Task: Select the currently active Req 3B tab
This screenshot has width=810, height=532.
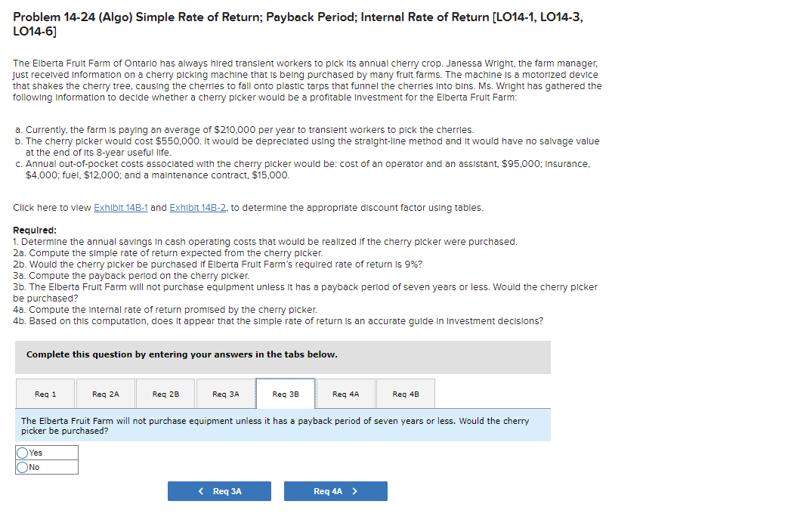Action: pos(285,393)
